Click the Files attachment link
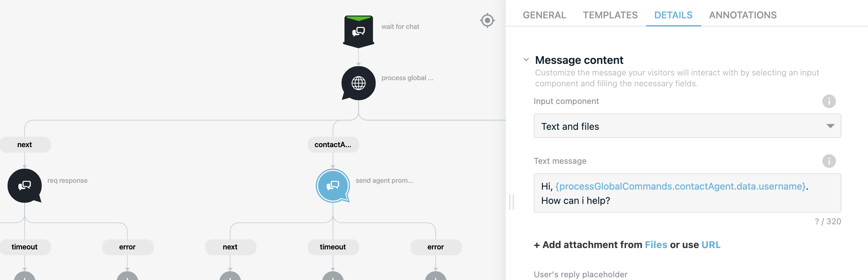The height and width of the screenshot is (280, 868). click(x=656, y=245)
